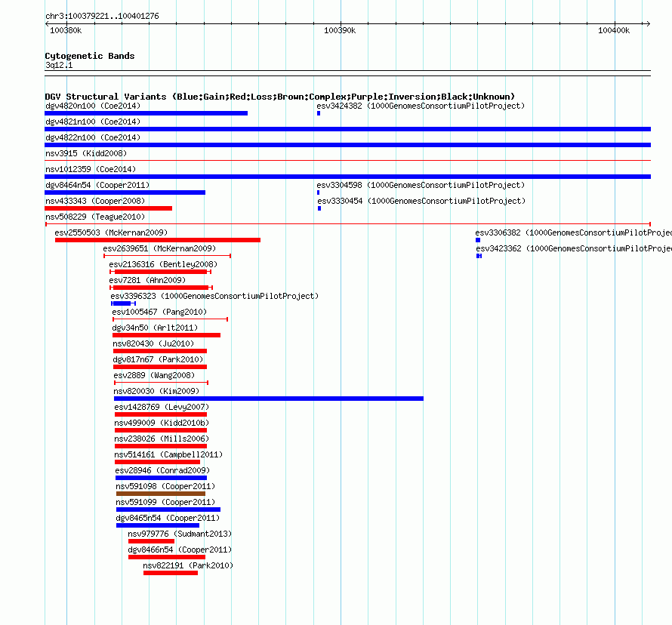This screenshot has width=672, height=625.
Task: Select the dgv817n67 (Park2010) red bar
Action: pyautogui.click(x=160, y=367)
